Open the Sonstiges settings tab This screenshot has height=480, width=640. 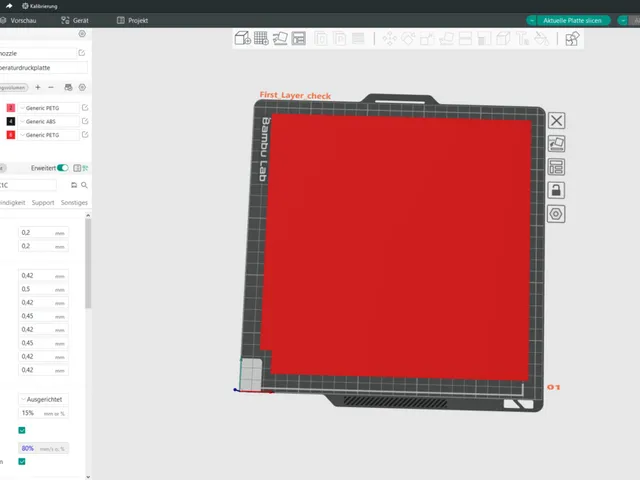(x=74, y=202)
